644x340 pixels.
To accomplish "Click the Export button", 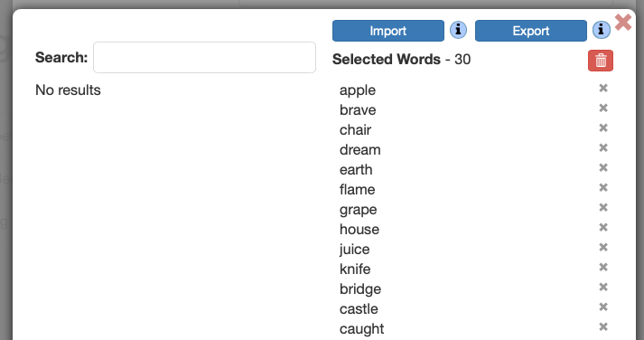I will click(x=530, y=31).
